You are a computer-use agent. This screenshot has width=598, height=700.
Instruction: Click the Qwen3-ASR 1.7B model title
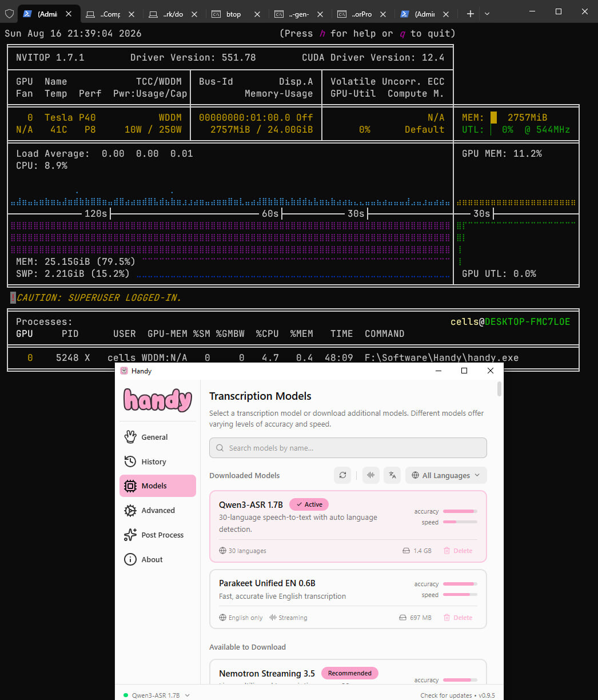pyautogui.click(x=251, y=504)
